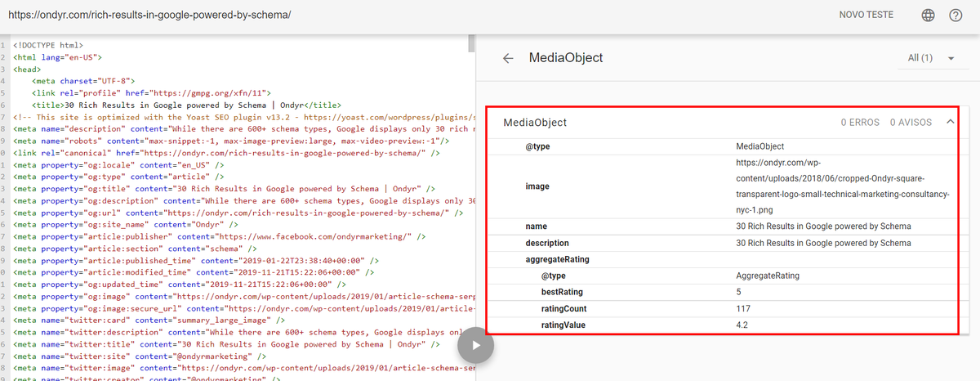
Task: Click the 0 AVISOS label
Action: (x=912, y=122)
